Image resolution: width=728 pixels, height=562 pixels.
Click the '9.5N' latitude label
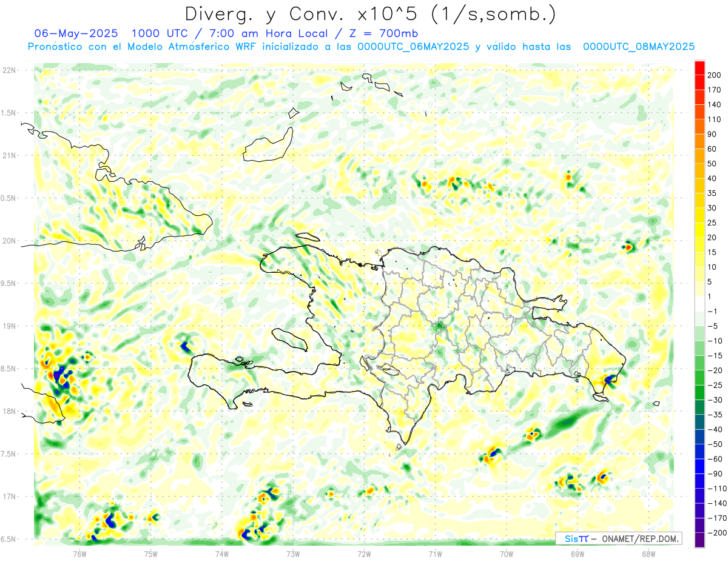8,284
